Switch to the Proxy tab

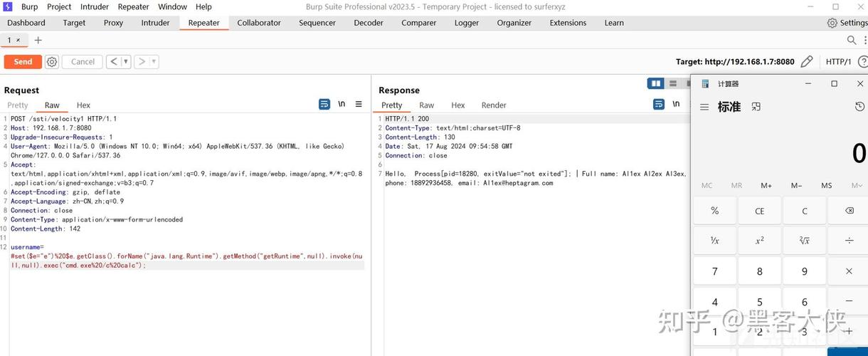click(x=113, y=23)
